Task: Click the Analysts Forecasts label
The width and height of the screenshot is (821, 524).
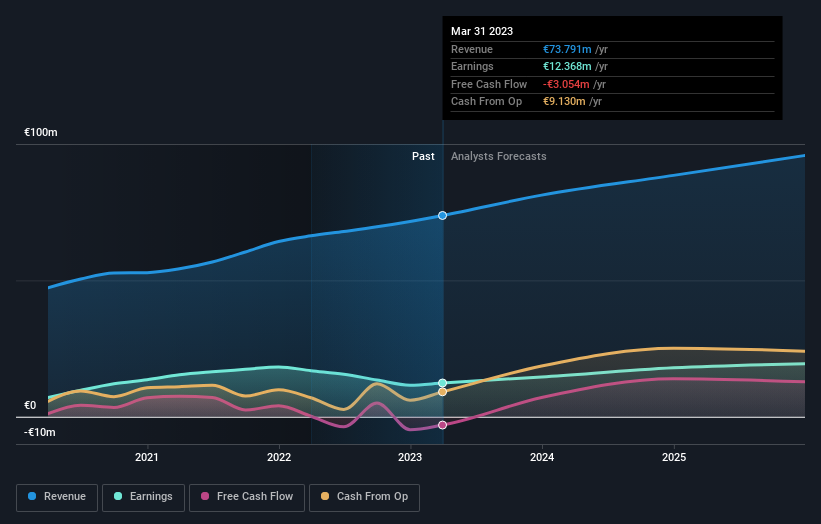Action: [498, 156]
